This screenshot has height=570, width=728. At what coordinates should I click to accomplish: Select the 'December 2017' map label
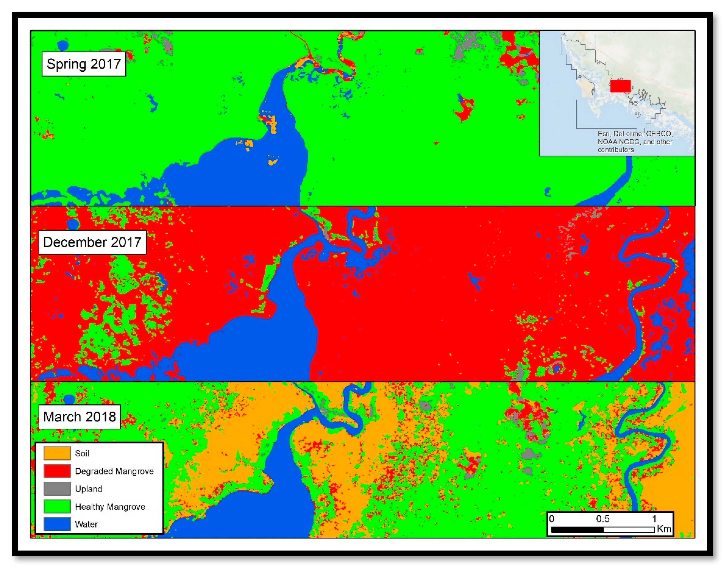(92, 242)
